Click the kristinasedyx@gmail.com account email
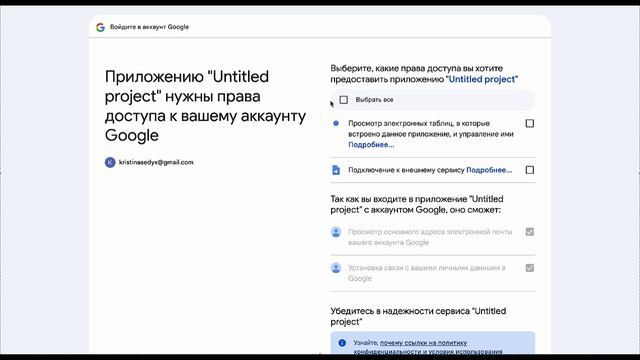 coord(156,162)
